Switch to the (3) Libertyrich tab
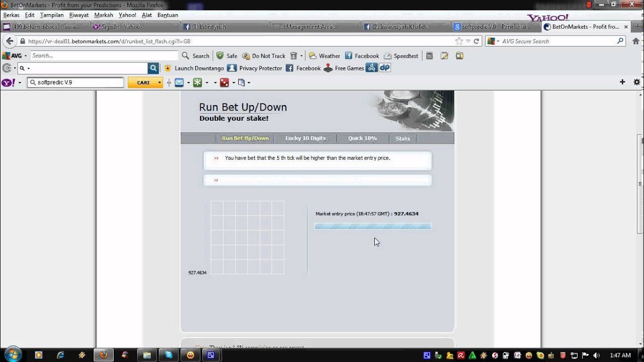Screen dimensions: 644x362 click(x=226, y=27)
